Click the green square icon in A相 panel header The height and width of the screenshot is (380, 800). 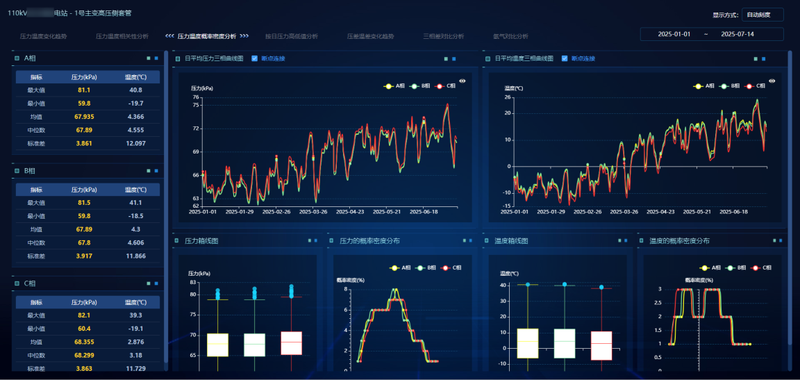148,58
